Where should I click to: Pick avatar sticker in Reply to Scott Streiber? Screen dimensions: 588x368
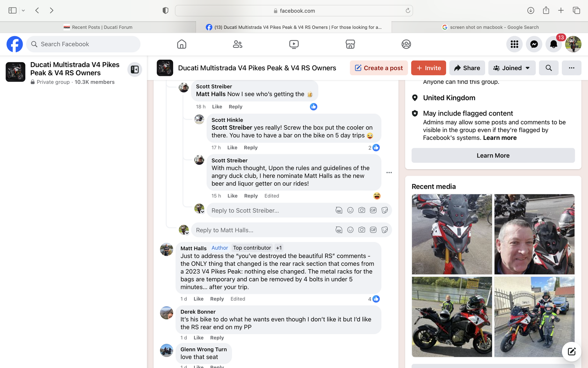click(x=339, y=210)
